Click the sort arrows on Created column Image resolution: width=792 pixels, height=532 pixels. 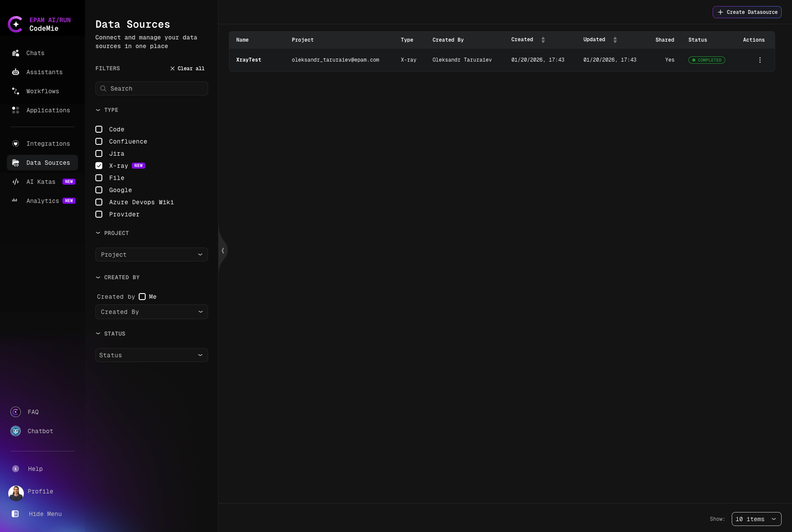(x=543, y=40)
